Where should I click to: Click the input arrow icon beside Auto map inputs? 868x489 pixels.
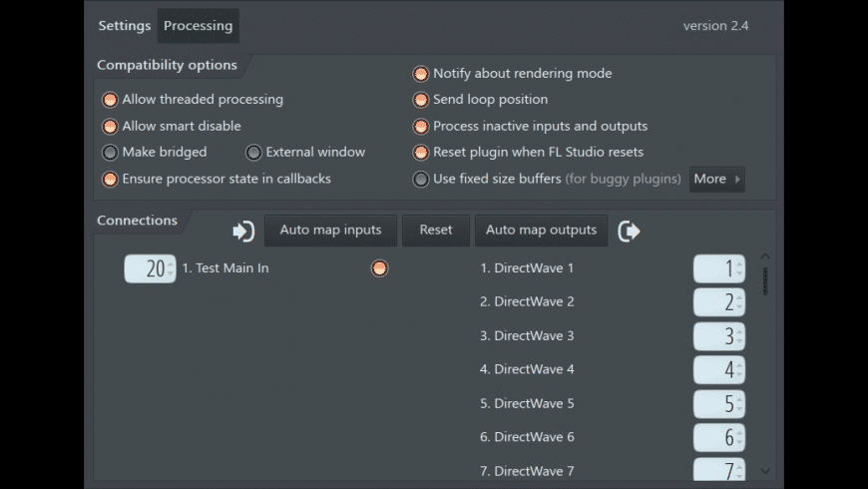pos(243,231)
